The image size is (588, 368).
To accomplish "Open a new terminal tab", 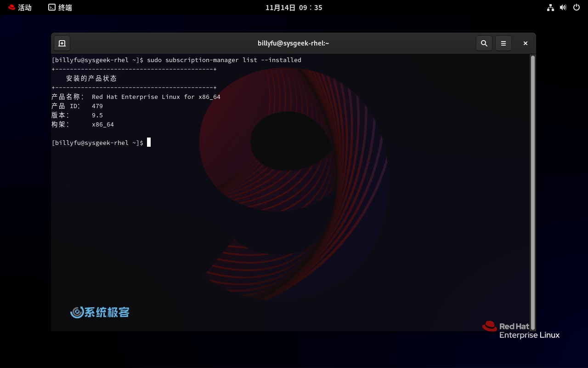I will 62,43.
